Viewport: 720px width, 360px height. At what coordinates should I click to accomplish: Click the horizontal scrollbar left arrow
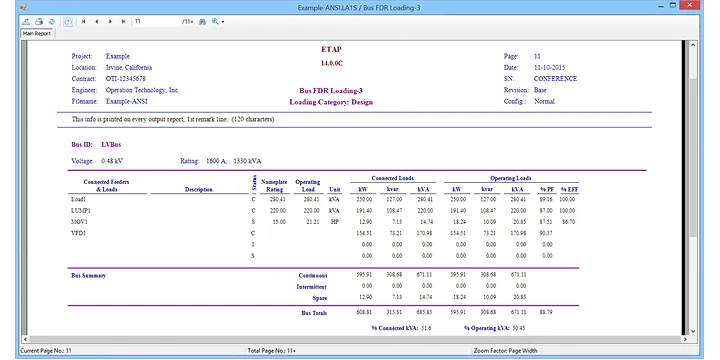[24, 339]
